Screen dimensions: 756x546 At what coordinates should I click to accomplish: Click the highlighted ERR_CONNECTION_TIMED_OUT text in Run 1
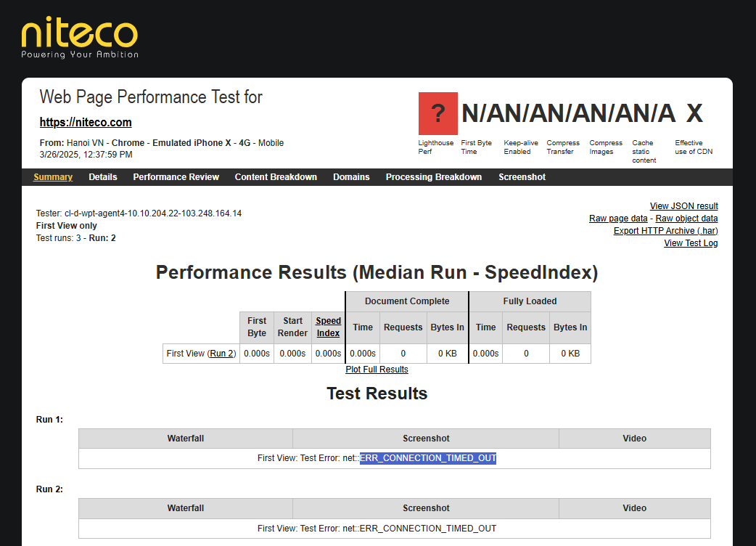point(427,458)
